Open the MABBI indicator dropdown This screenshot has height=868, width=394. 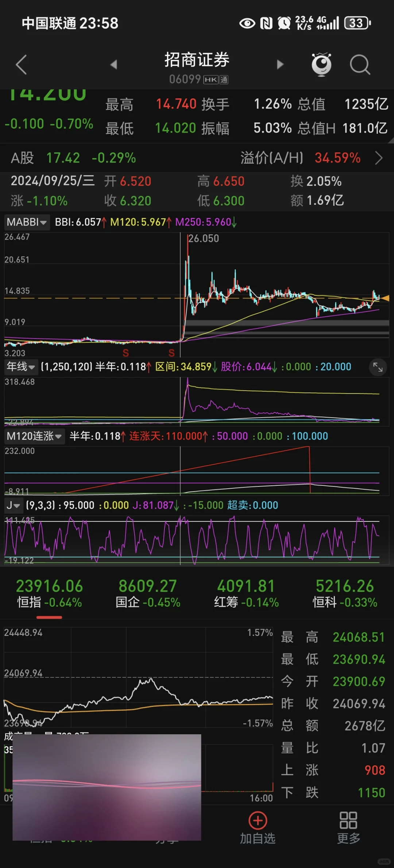click(27, 222)
